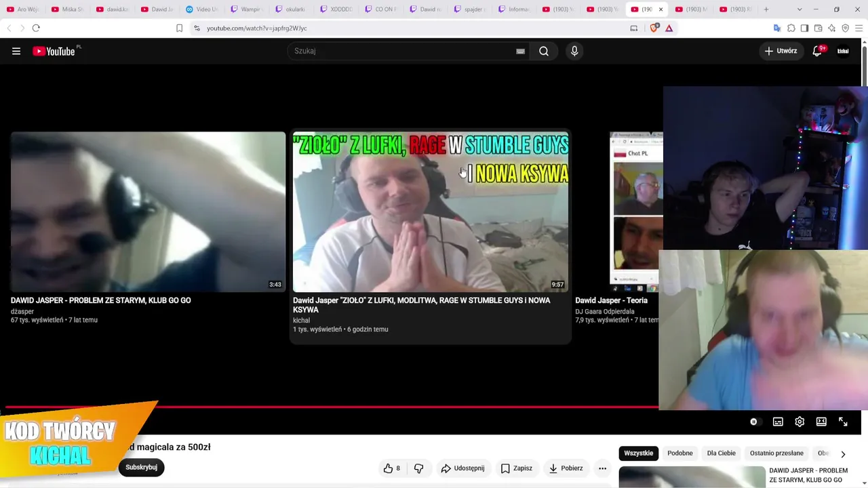
Task: Share the video with the Udostępnij button
Action: [x=462, y=468]
